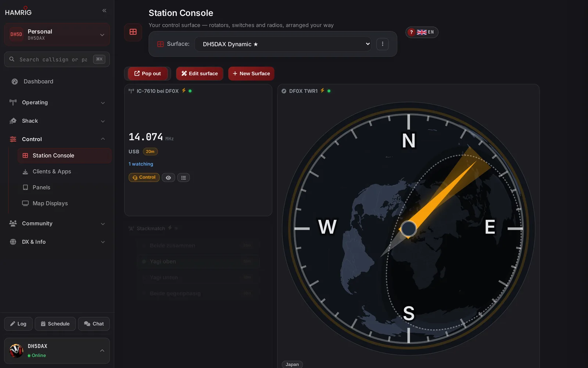Open Clients & Apps page
This screenshot has height=368, width=588.
(65, 171)
